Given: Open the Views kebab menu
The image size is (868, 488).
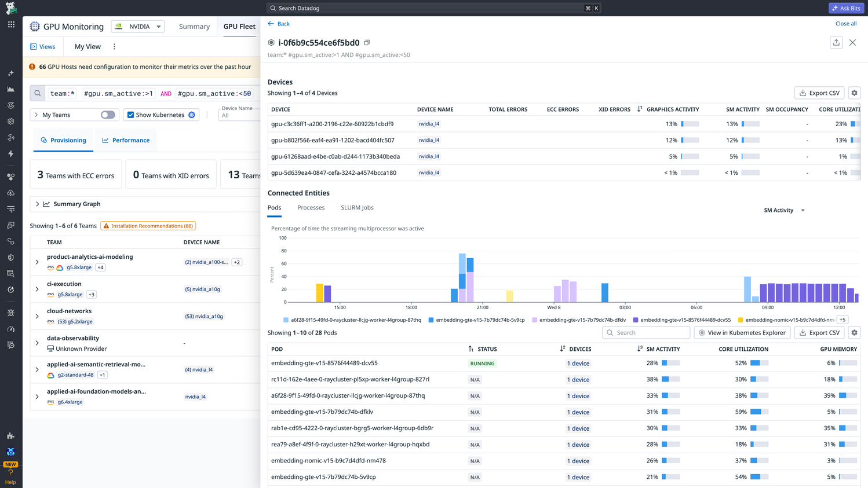Looking at the screenshot, I should pyautogui.click(x=114, y=47).
